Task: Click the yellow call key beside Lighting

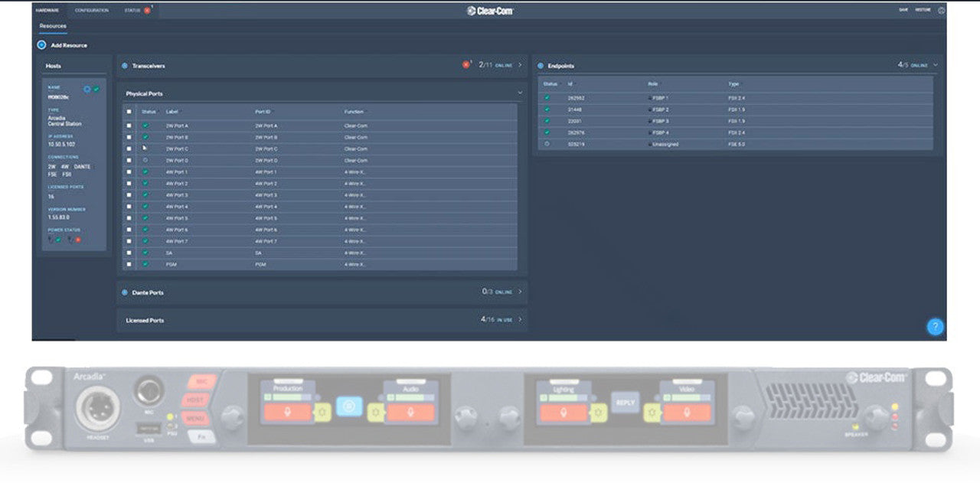Action: click(x=598, y=413)
